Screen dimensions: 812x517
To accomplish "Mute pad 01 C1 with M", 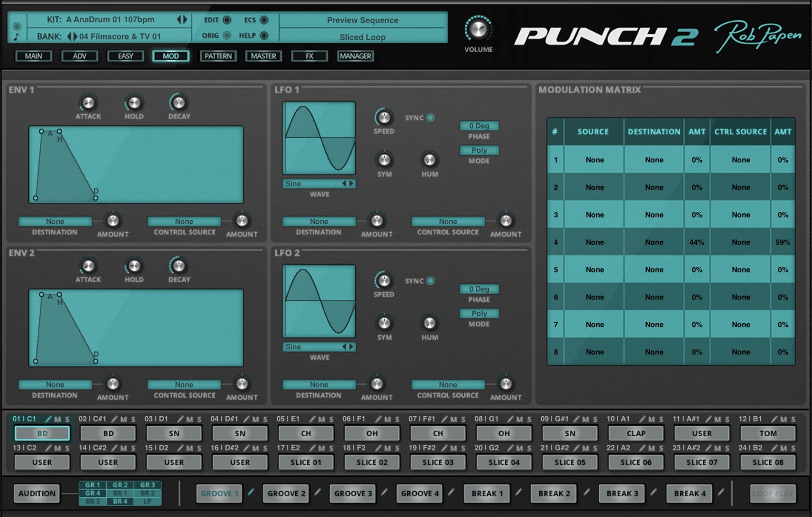I will [58, 420].
